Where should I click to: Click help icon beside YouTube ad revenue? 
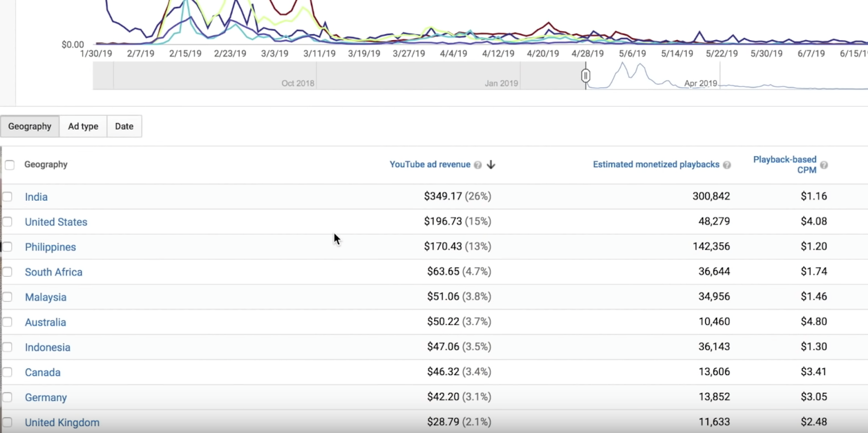[x=477, y=165]
